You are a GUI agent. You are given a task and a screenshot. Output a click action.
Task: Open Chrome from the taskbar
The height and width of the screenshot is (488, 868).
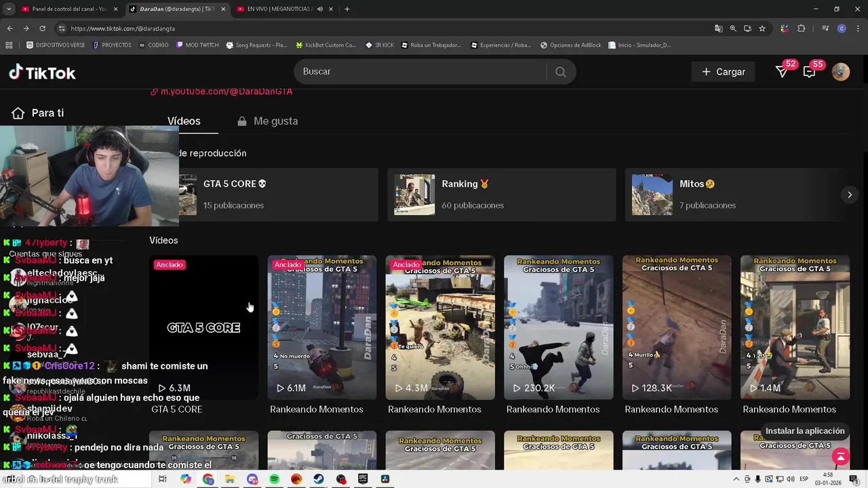coord(208,479)
